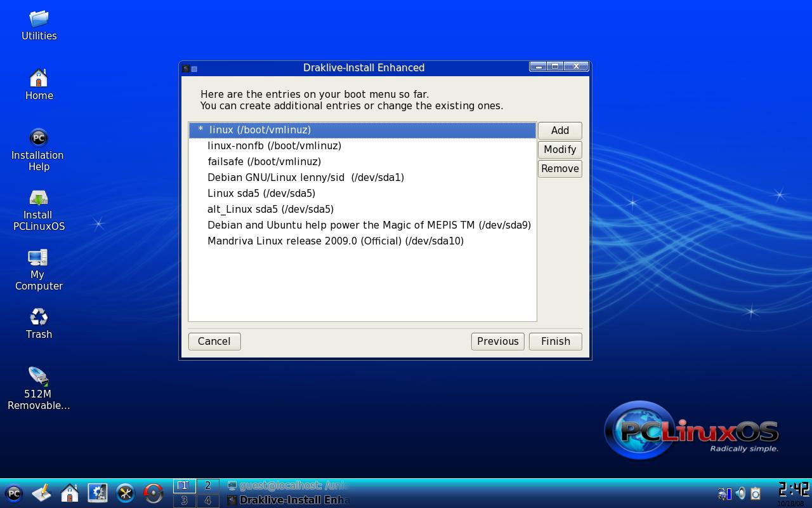Select the MEPIS TM (/dev/sda9) entry
The image size is (812, 508).
pos(362,225)
